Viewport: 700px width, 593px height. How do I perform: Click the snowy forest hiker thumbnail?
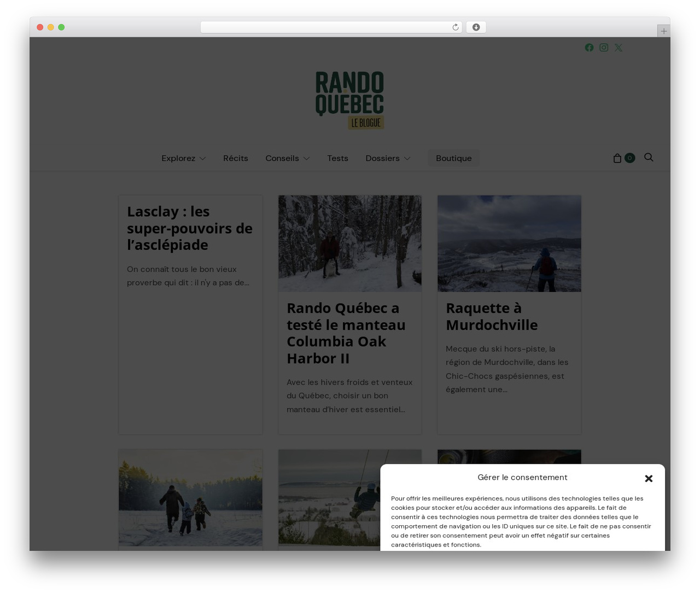click(350, 243)
